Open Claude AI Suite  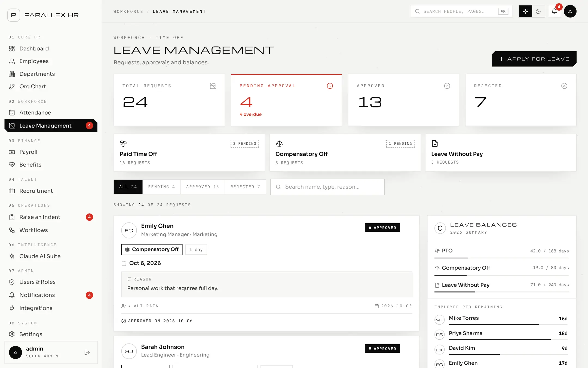[x=51, y=256]
